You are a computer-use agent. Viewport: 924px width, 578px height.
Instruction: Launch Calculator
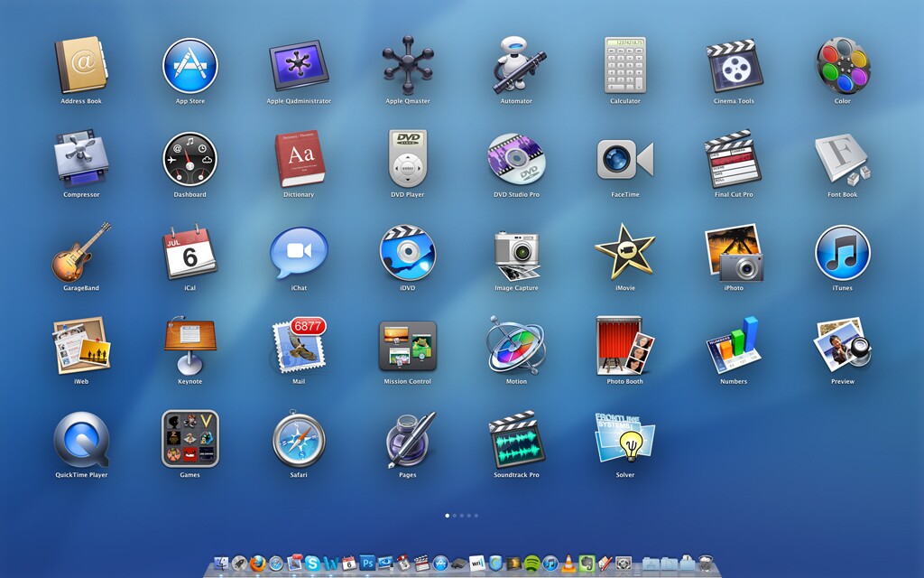click(625, 65)
